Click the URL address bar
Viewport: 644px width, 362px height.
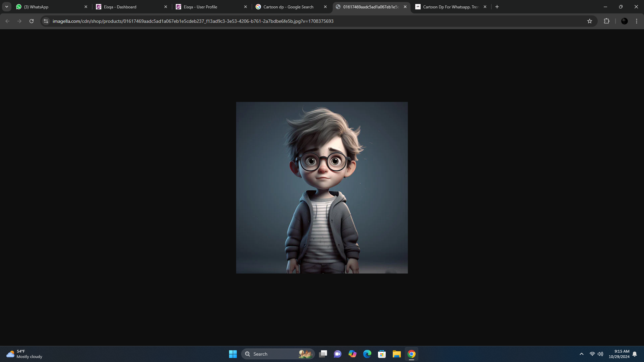coord(302,21)
